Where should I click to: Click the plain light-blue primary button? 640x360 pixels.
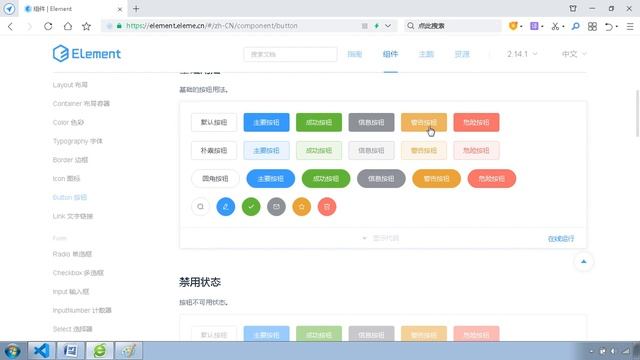pyautogui.click(x=267, y=151)
